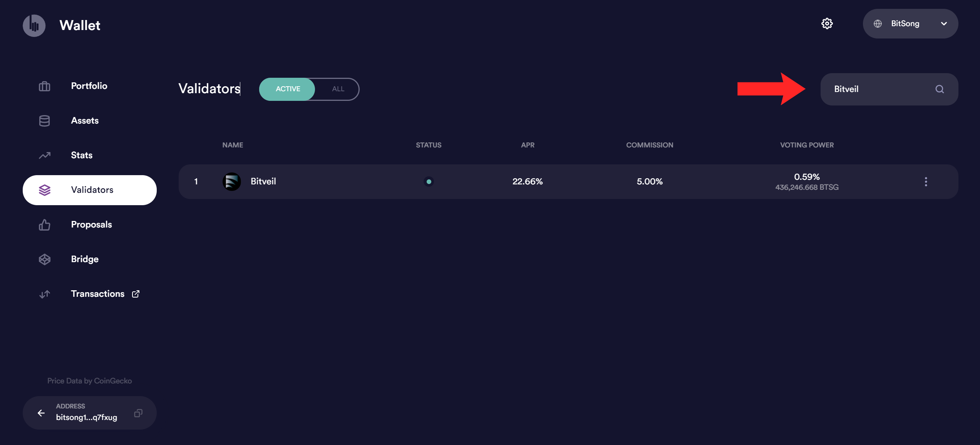Click the VOTING POWER column header
Viewport: 980px width, 445px height.
(807, 145)
